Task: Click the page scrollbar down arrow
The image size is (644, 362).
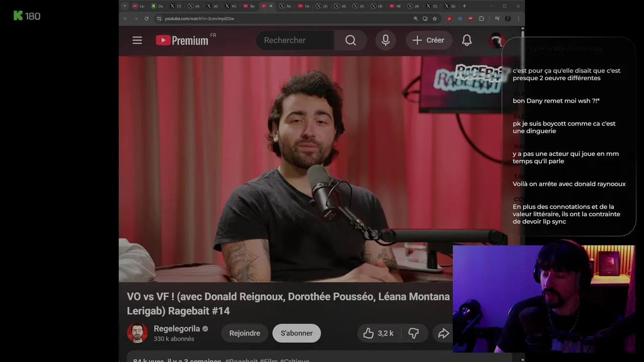Action: 522,359
